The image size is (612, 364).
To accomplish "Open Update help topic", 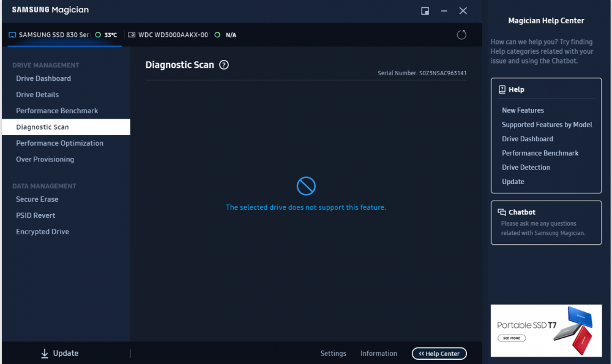I will [513, 182].
